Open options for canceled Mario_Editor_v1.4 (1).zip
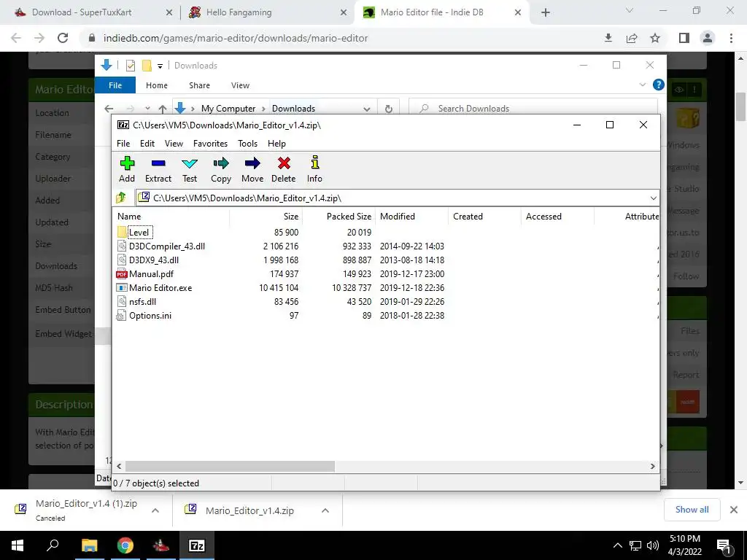This screenshot has width=747, height=560. (x=155, y=510)
